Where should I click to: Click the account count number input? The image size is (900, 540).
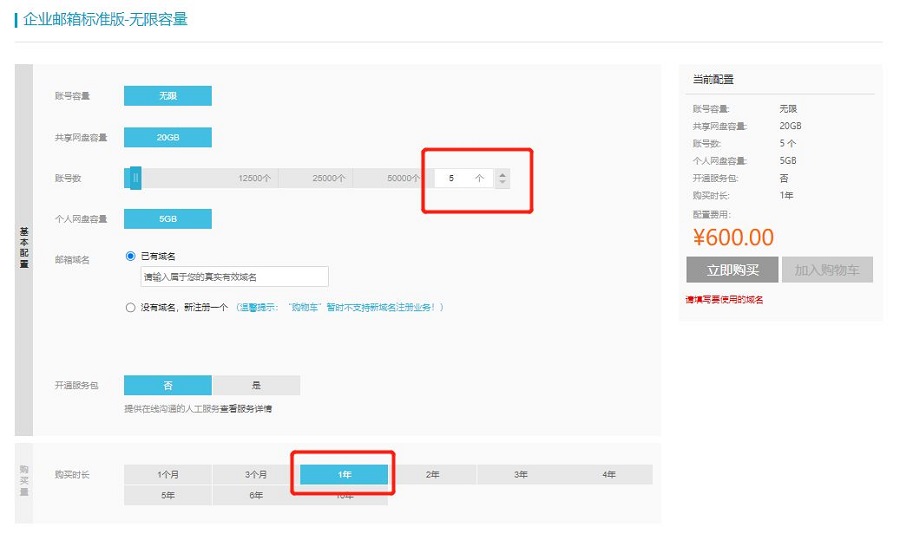click(x=463, y=178)
